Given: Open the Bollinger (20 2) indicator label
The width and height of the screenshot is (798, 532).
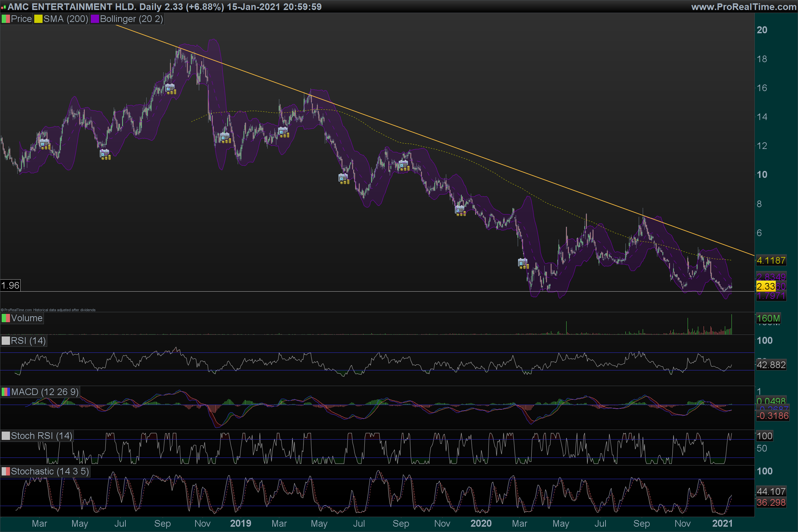Looking at the screenshot, I should pyautogui.click(x=131, y=19).
